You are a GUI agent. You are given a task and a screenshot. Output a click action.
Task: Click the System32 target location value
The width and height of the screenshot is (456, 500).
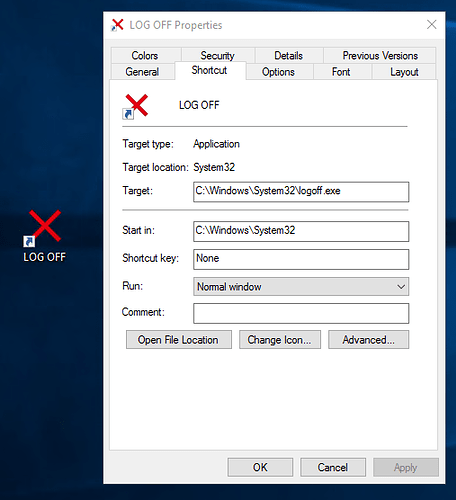point(214,167)
